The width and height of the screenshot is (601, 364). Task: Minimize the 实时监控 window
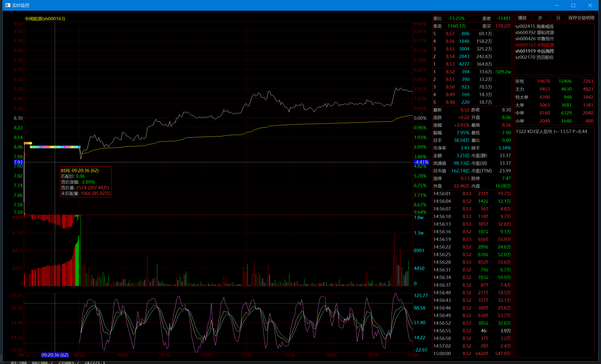[x=557, y=5]
